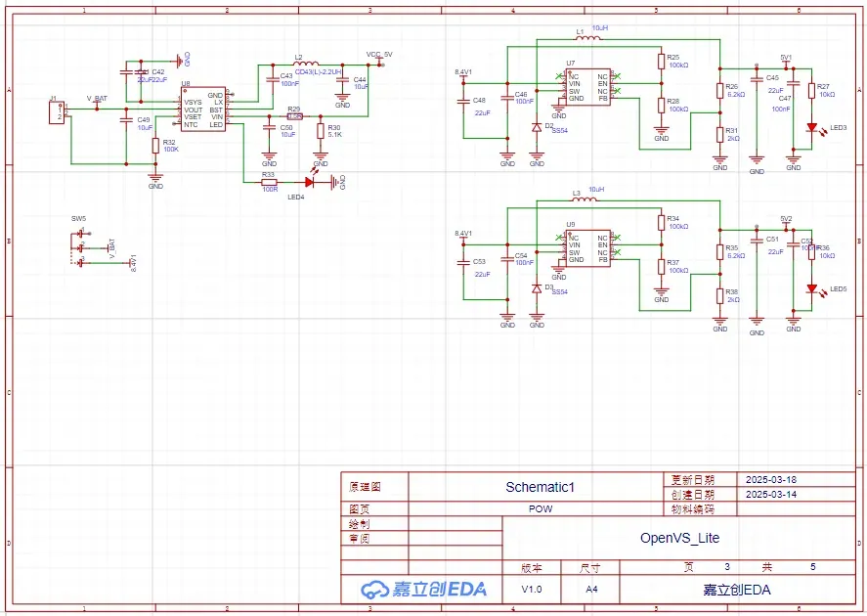
Task: Click the V_BAT net label near J1
Action: (97, 99)
